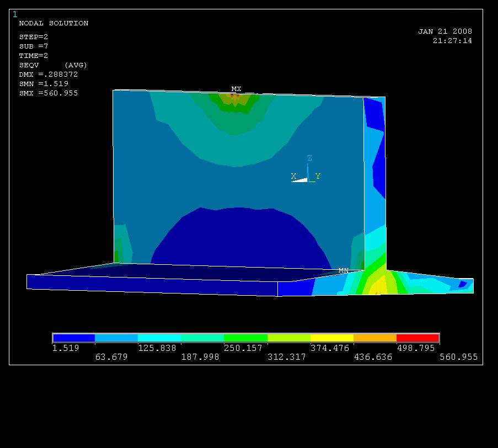
Task: Click the DMX =.288372 value
Action: point(49,74)
